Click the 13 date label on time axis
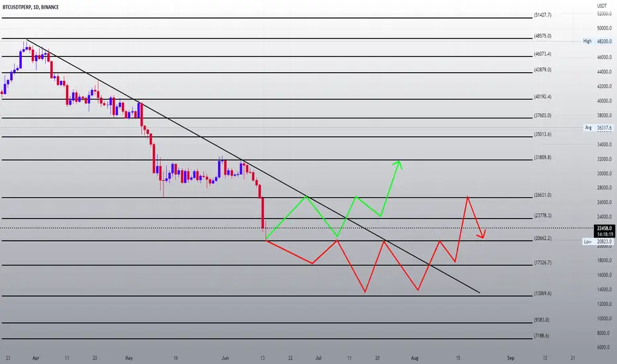The image size is (617, 364). 262,358
